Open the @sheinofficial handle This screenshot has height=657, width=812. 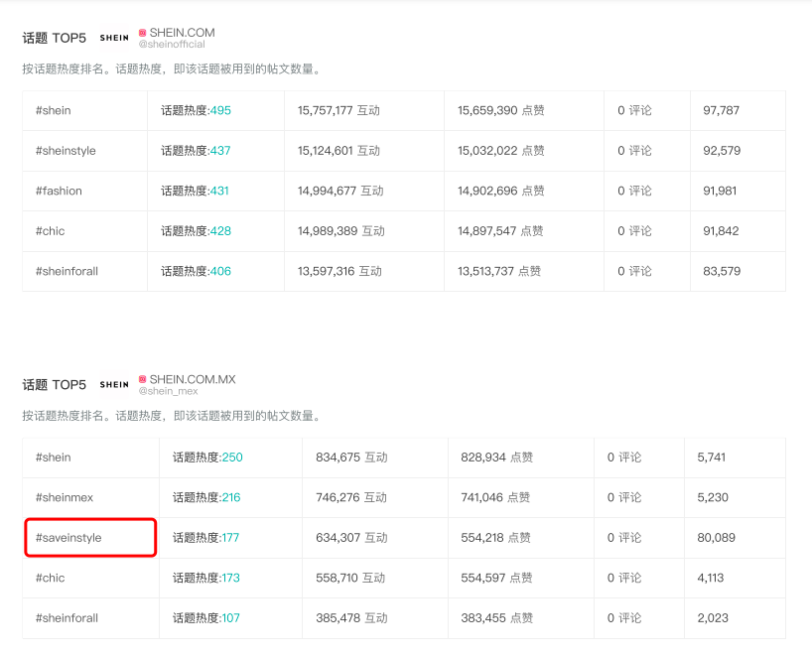click(172, 45)
